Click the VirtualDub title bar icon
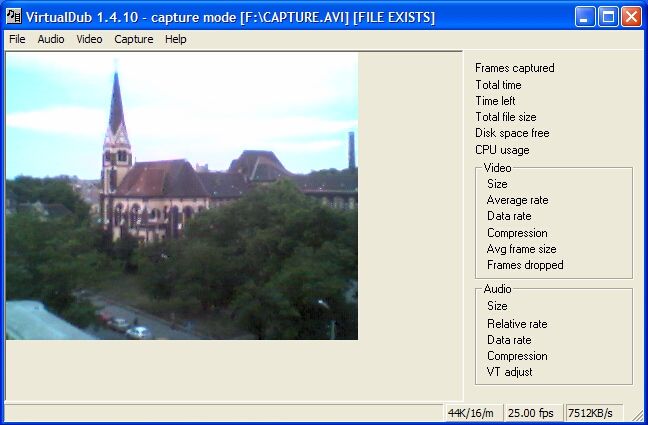The image size is (648, 425). (14, 17)
